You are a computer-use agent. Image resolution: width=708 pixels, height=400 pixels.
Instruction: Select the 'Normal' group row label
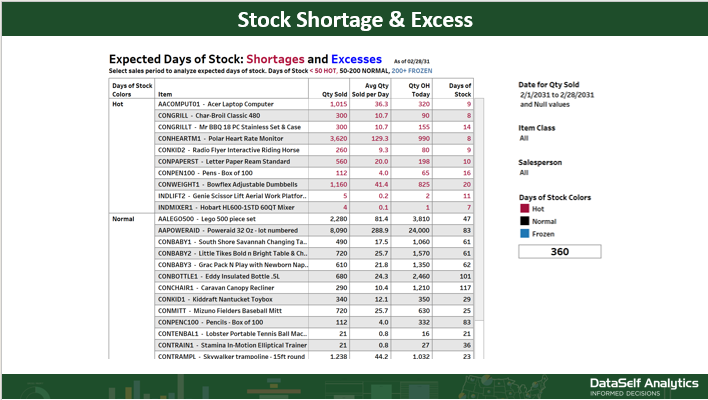click(123, 219)
